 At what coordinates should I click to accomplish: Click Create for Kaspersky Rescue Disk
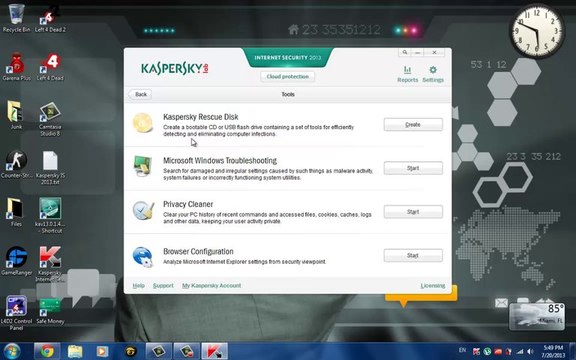point(413,125)
